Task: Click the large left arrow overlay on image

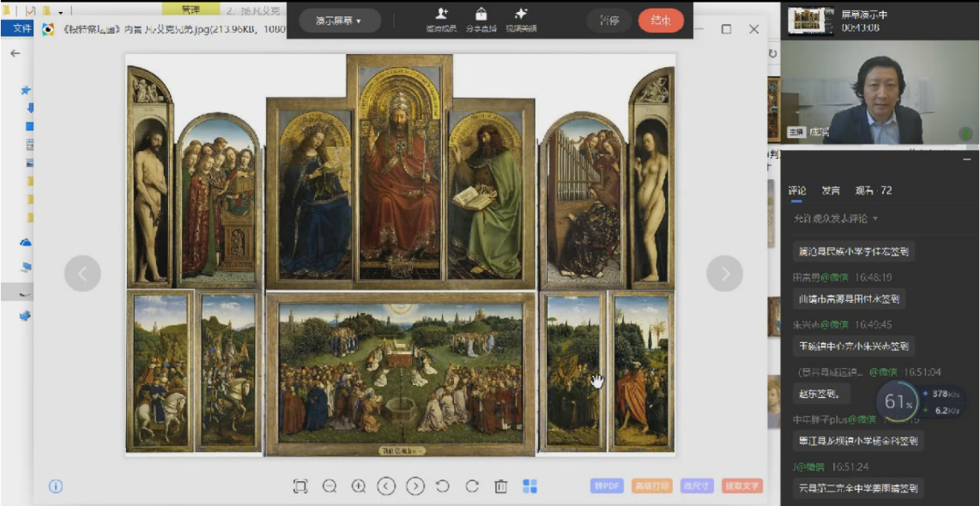Action: [x=82, y=274]
